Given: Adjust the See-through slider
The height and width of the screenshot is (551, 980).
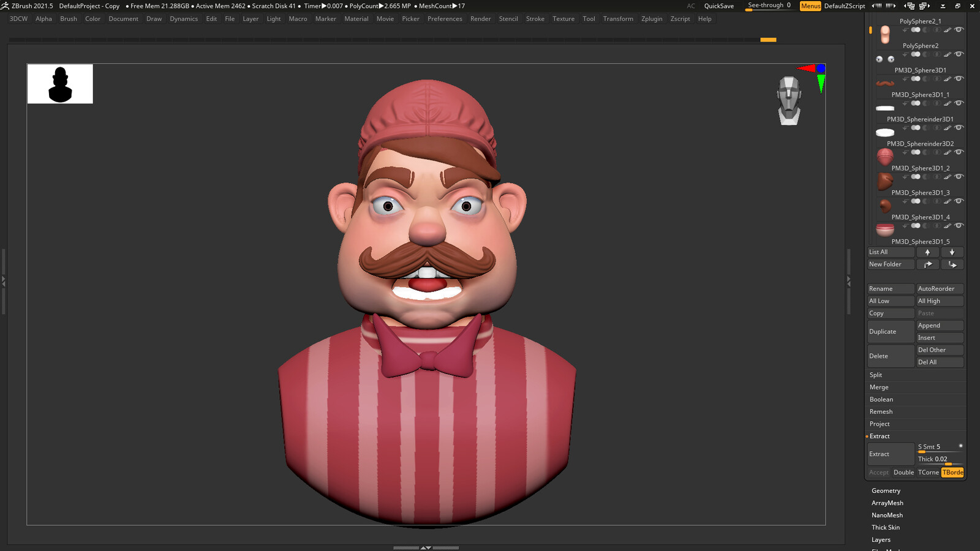Looking at the screenshot, I should (x=769, y=6).
